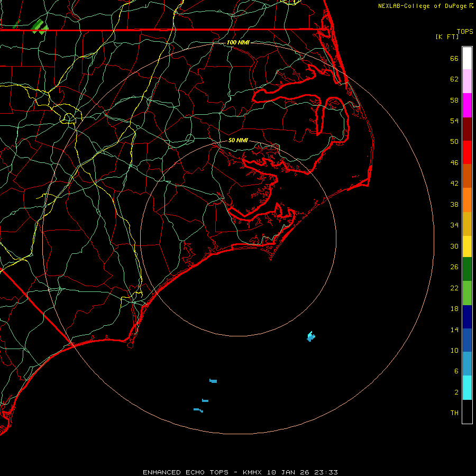Click the cyan echo offshore to the southeast
Viewport: 476px width, 476px height.
(x=311, y=336)
